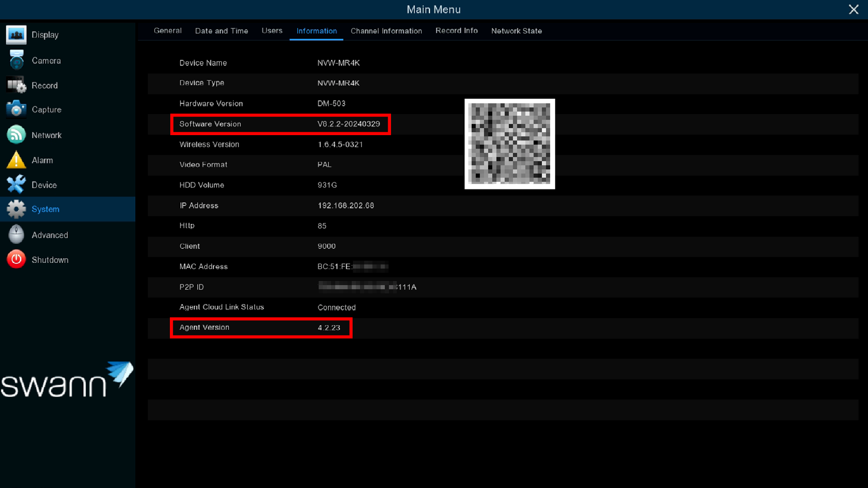868x488 pixels.
Task: Click the Device wrench tools icon
Action: (16, 185)
